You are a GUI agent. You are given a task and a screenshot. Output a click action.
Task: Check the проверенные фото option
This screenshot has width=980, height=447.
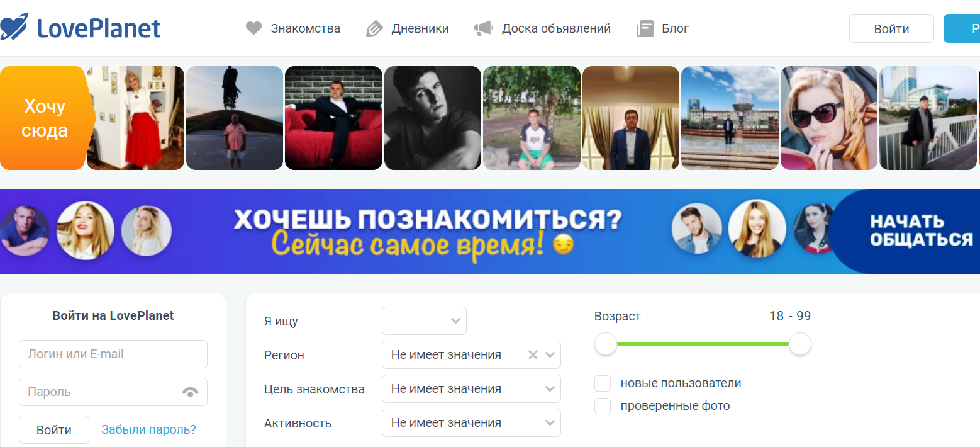(603, 405)
